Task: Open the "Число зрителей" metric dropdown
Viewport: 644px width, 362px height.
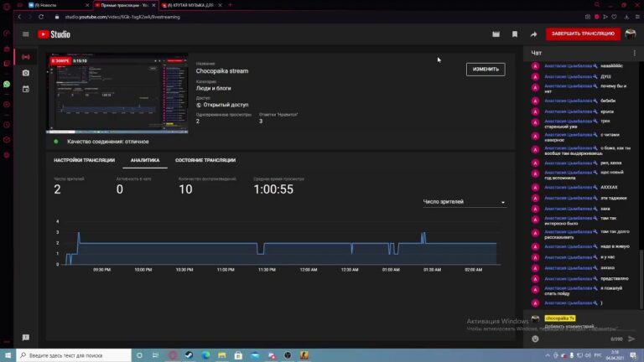Action: click(x=464, y=202)
